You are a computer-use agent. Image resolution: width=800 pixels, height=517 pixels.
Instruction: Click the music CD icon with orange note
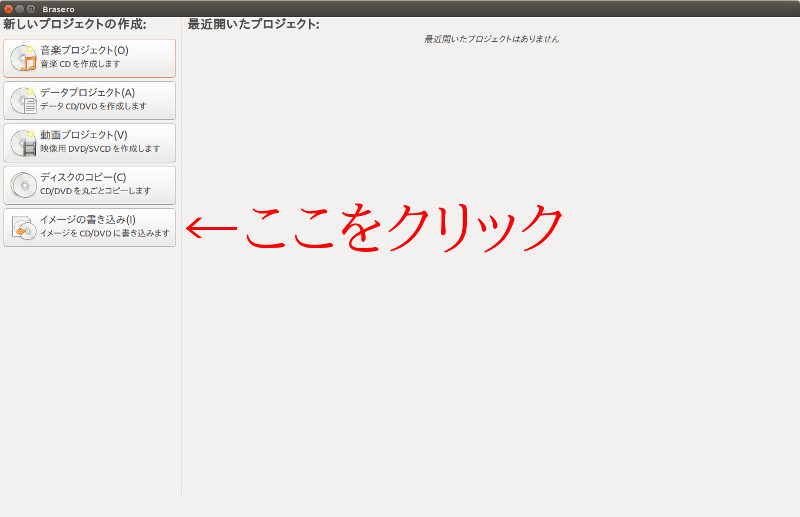pyautogui.click(x=23, y=58)
